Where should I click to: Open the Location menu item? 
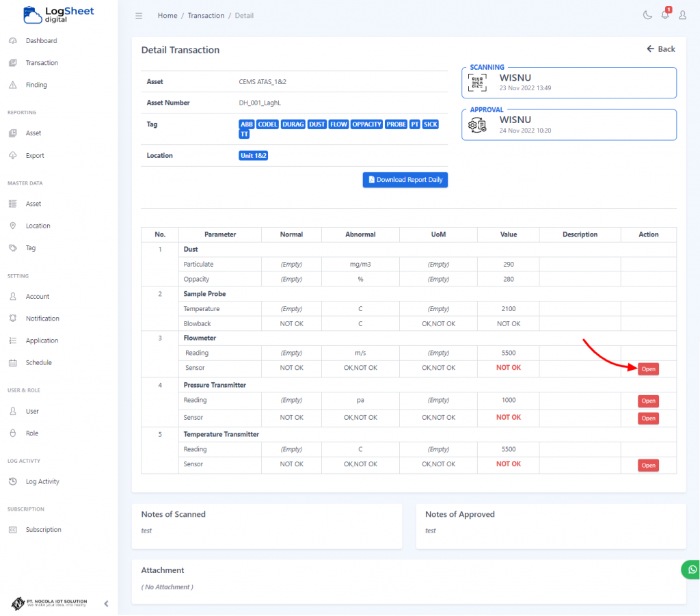(38, 226)
